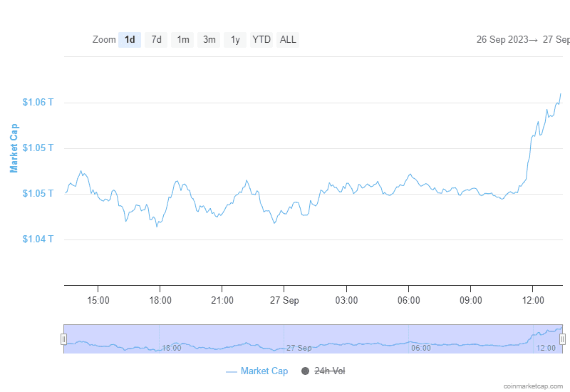Open the coinmarketcap.com credit link
This screenshot has height=392, width=570.
(534, 386)
